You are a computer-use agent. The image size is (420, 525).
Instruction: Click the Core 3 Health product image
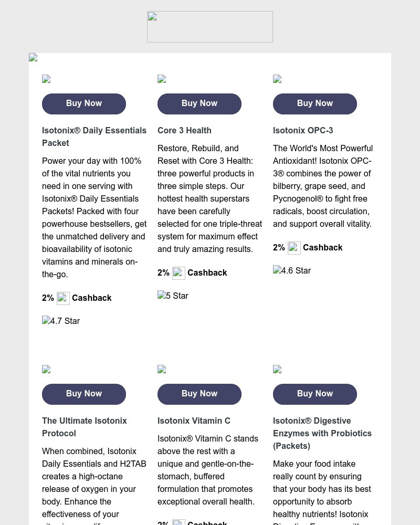point(162,79)
